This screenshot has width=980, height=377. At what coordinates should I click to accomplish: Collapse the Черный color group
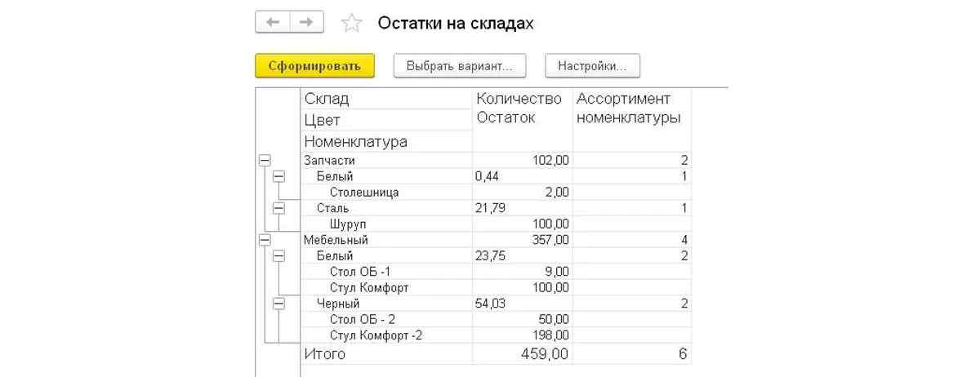(279, 304)
